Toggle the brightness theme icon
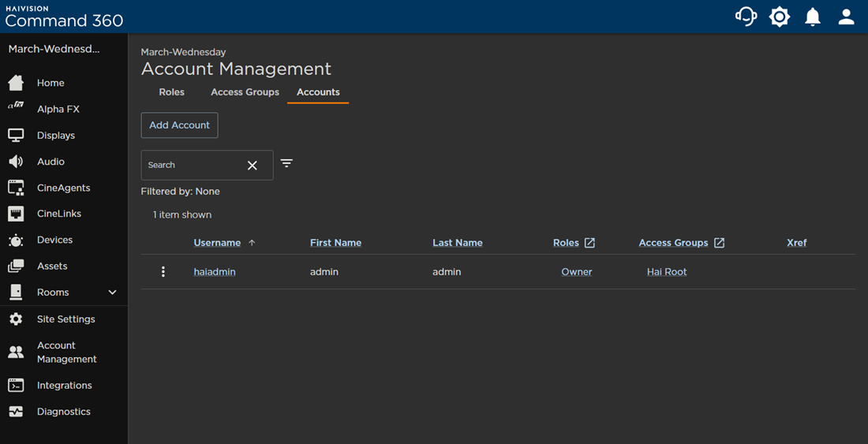Viewport: 868px width, 444px height. (780, 17)
